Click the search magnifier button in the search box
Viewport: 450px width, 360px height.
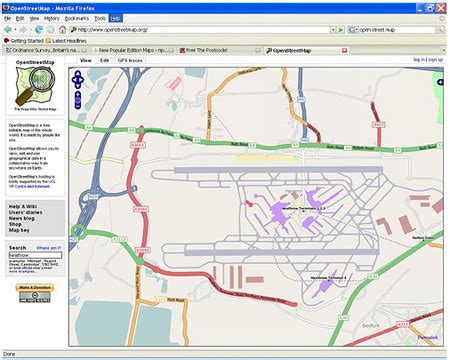[441, 30]
